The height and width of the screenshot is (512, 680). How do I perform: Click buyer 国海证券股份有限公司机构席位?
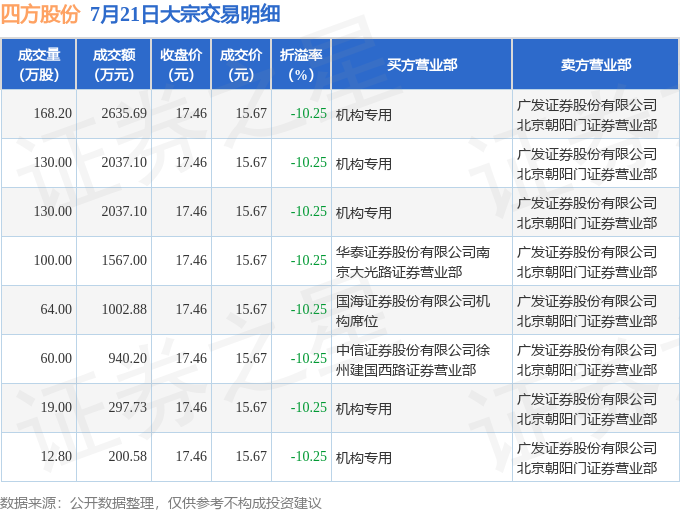tap(413, 311)
